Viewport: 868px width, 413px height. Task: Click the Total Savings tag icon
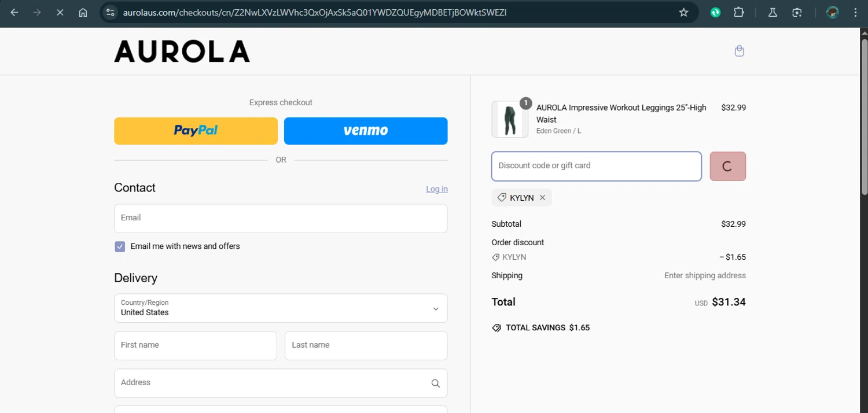(x=496, y=328)
